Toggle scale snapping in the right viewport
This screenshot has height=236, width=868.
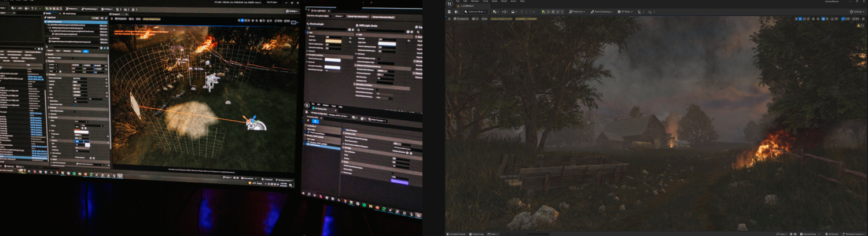843,19
